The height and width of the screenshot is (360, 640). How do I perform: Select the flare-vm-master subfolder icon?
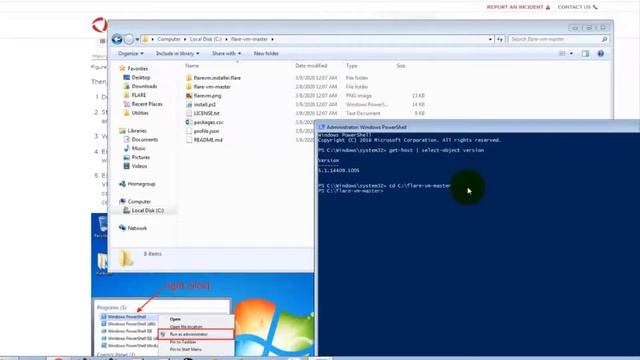coord(189,87)
